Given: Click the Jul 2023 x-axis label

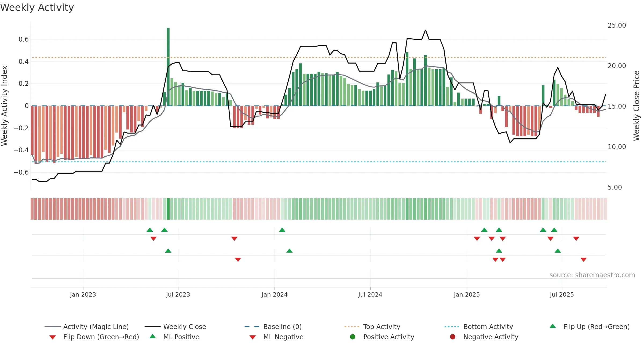Looking at the screenshot, I should coord(178,294).
